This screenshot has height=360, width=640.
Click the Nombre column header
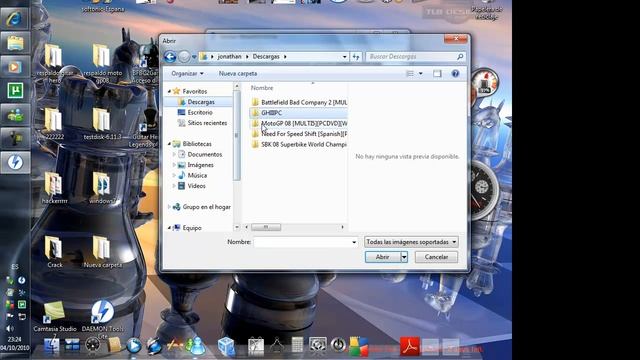[262, 88]
